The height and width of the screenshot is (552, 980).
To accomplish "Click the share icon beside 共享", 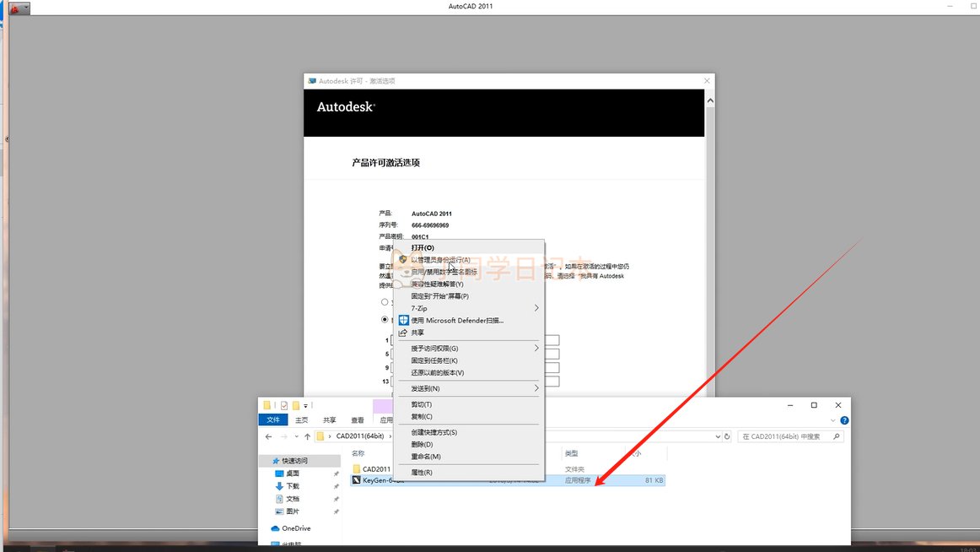I will (x=403, y=333).
